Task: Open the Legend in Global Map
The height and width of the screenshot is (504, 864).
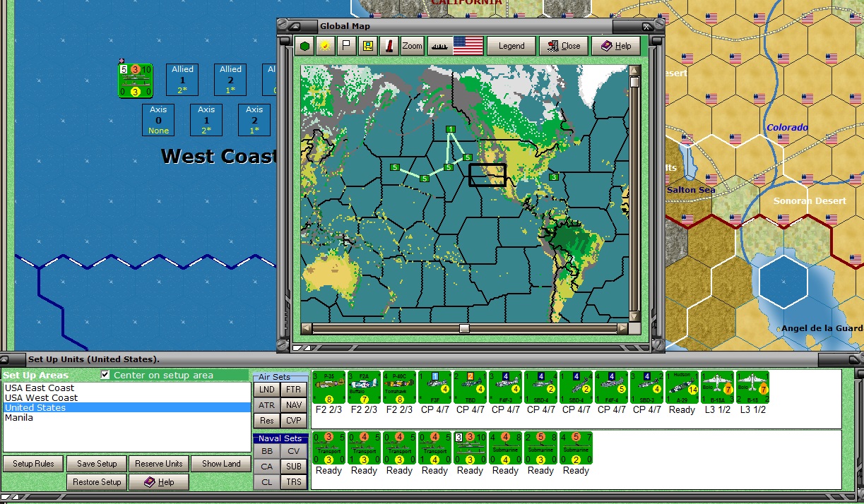Action: point(511,46)
